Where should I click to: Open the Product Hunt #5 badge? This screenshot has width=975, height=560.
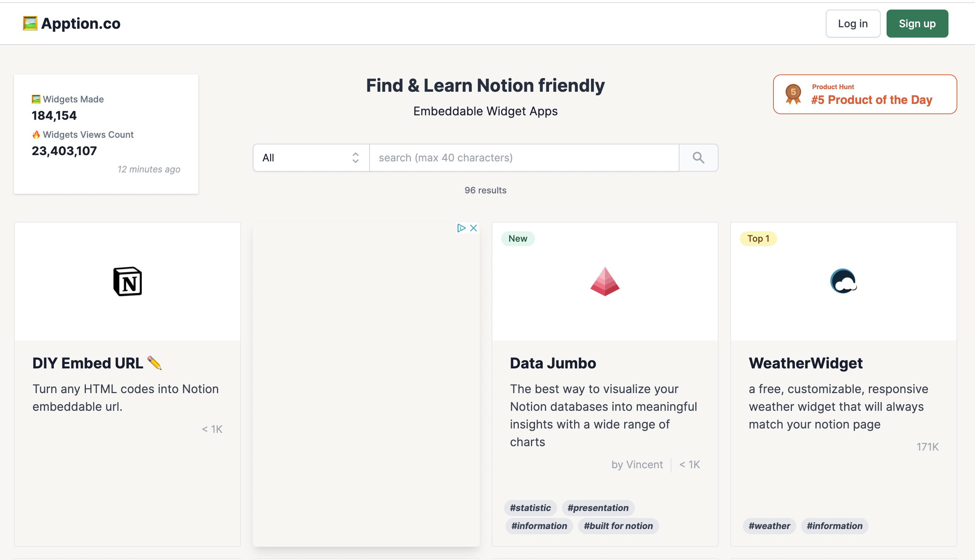pyautogui.click(x=864, y=94)
